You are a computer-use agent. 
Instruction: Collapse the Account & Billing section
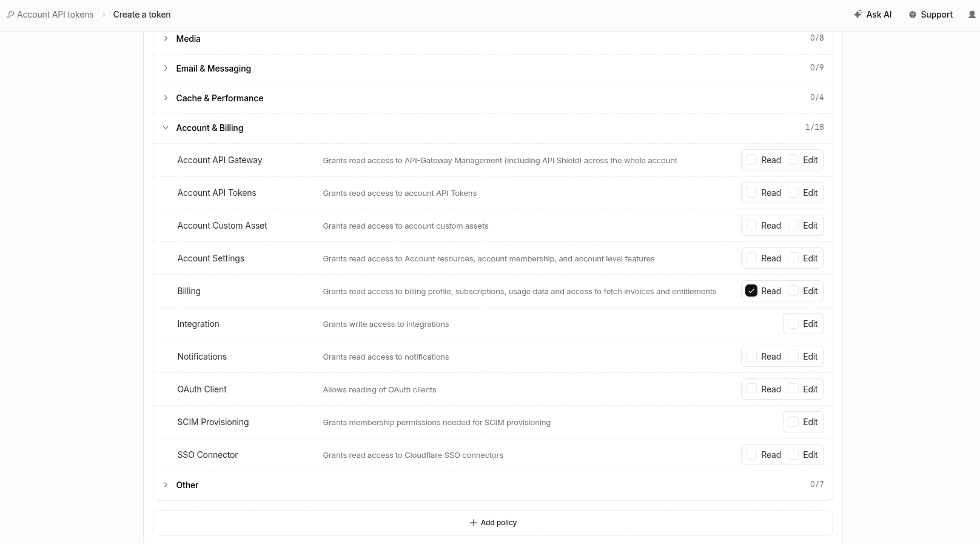(493, 128)
